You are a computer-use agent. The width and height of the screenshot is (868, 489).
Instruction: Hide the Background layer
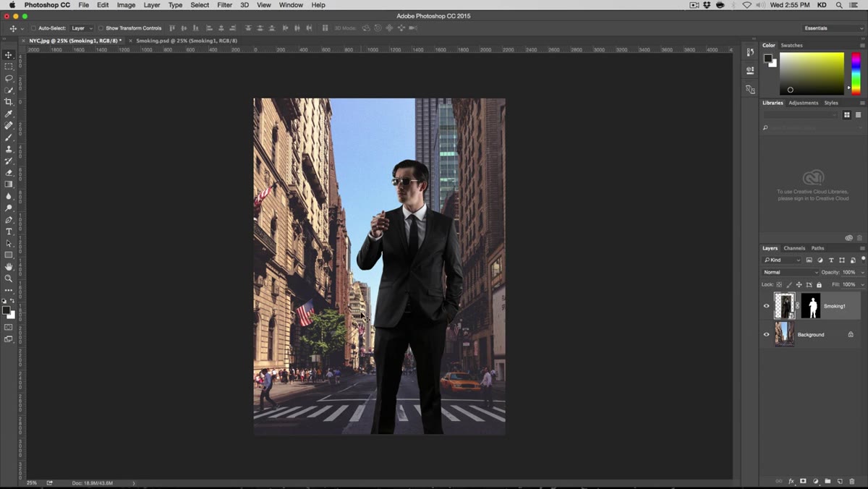(767, 334)
